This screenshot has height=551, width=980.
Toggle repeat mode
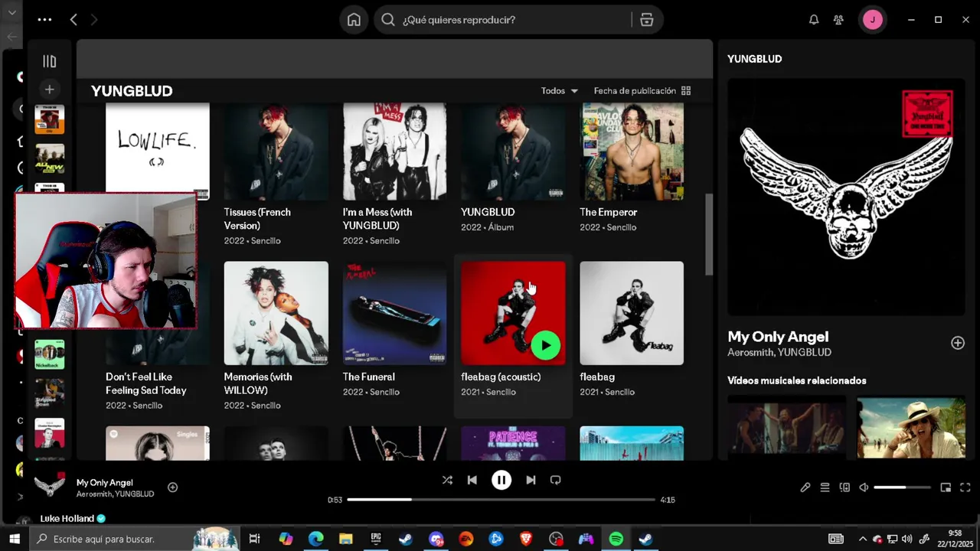[556, 480]
